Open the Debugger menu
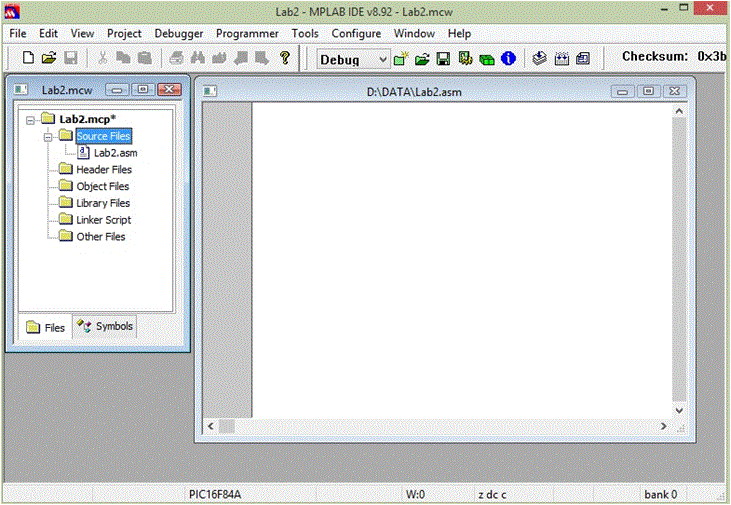The height and width of the screenshot is (505, 731). (179, 34)
